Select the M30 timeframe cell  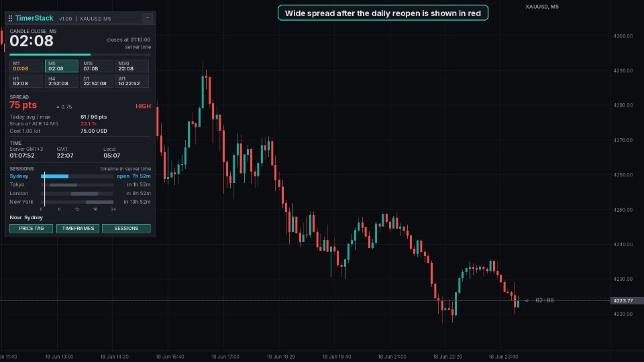(132, 66)
